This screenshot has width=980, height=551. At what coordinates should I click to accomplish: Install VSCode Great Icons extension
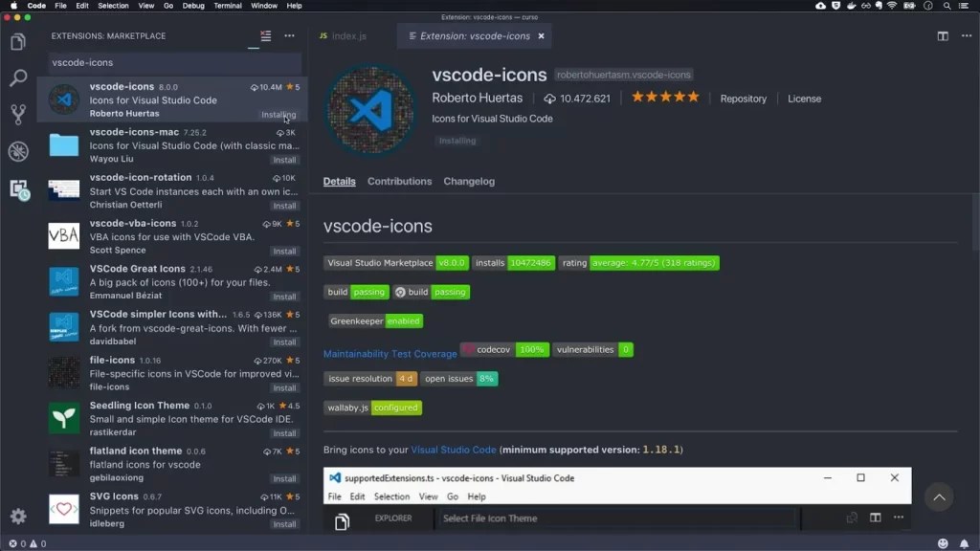(284, 297)
